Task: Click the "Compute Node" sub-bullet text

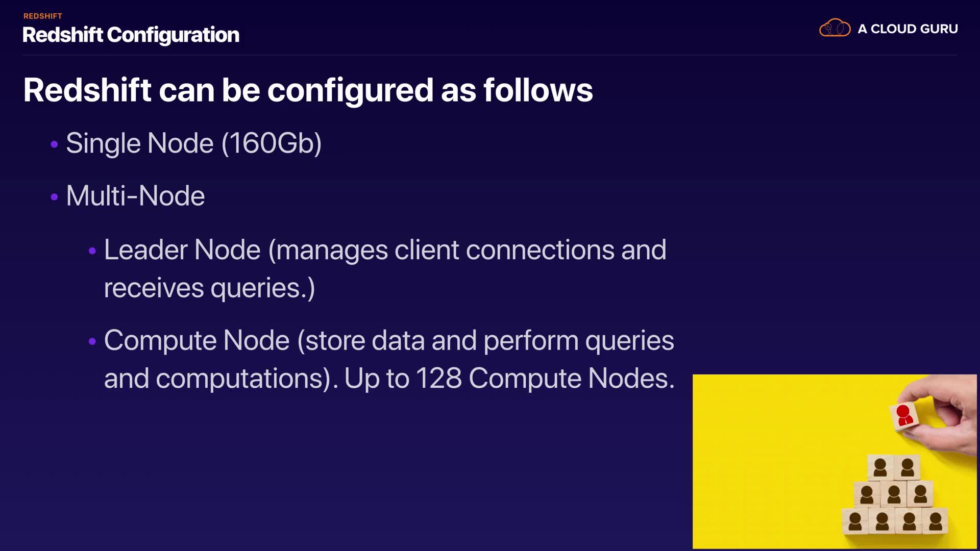Action: tap(197, 340)
